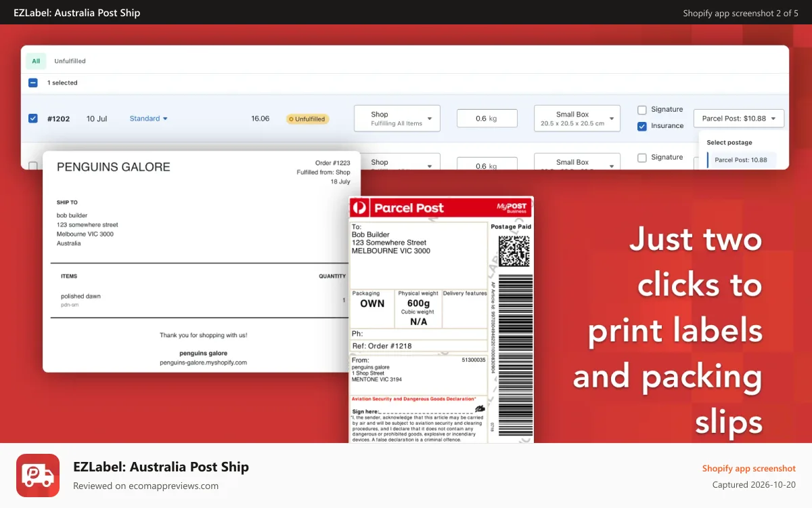This screenshot has width=812, height=508.
Task: Click the 600g physical weight on label
Action: point(418,303)
